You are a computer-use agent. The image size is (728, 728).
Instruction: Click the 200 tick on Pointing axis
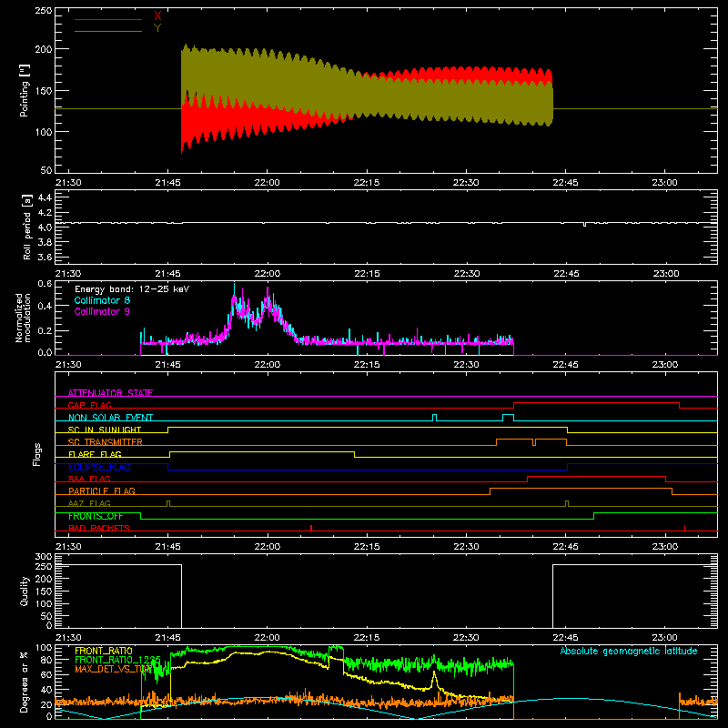(x=44, y=49)
